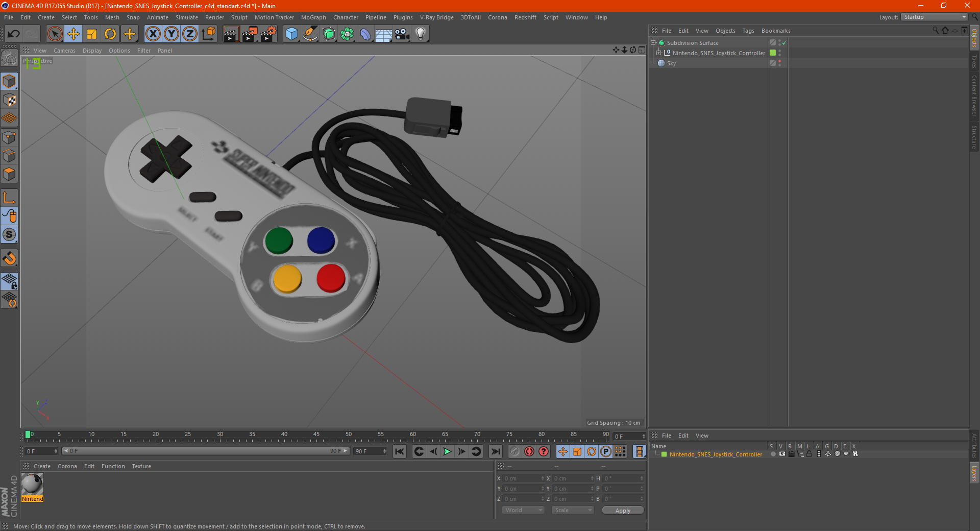This screenshot has height=531, width=980.
Task: Step to the next frame
Action: (461, 451)
